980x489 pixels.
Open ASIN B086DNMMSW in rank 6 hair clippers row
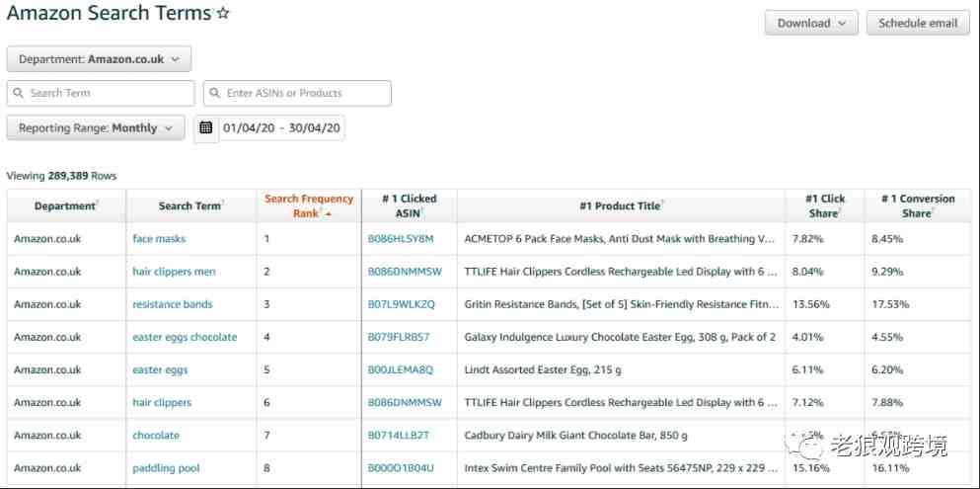405,403
